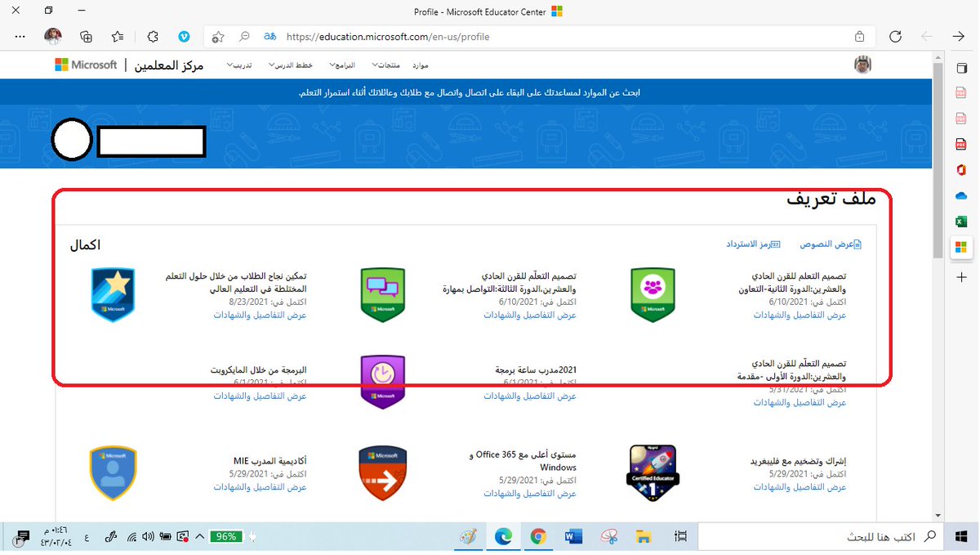View site information lock icon

pos(859,37)
